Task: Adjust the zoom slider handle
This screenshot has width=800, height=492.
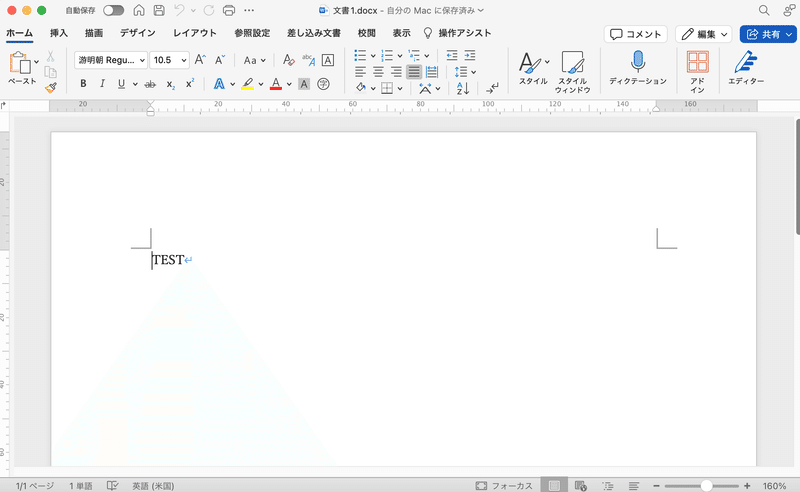Action: [707, 486]
